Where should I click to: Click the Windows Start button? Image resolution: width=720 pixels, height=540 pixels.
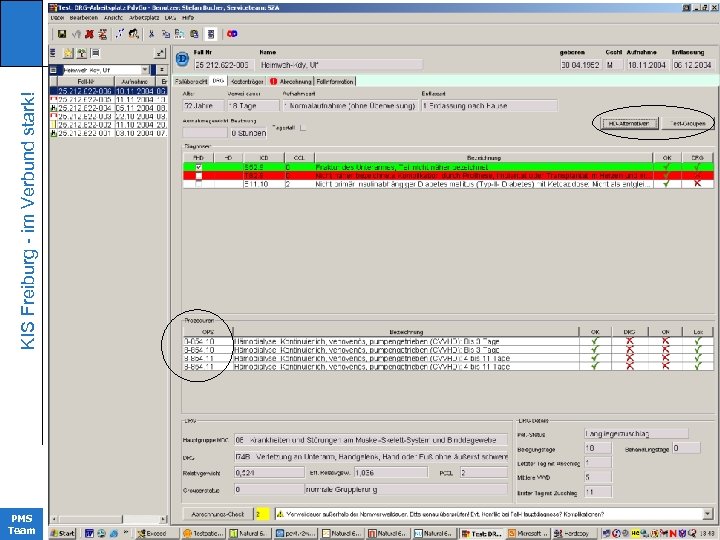[62, 533]
